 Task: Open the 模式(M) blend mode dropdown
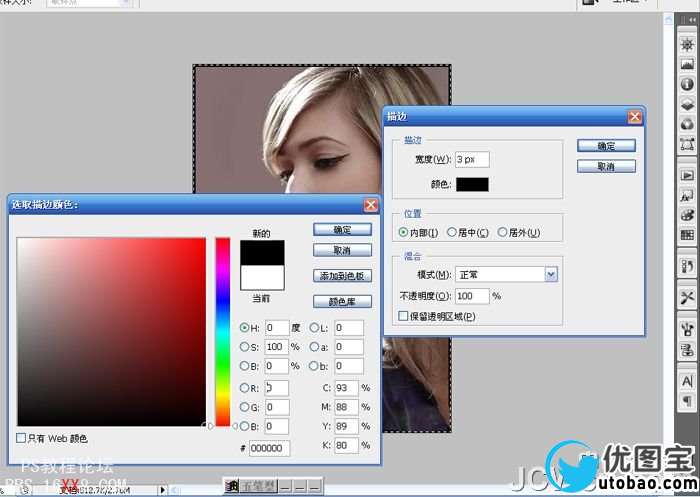tap(551, 274)
